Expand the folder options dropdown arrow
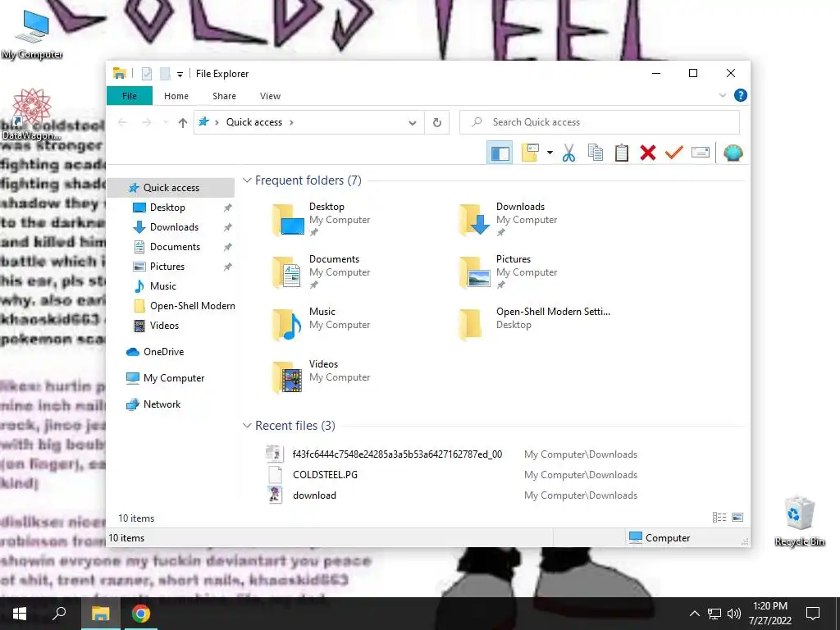The width and height of the screenshot is (840, 630). pos(550,153)
